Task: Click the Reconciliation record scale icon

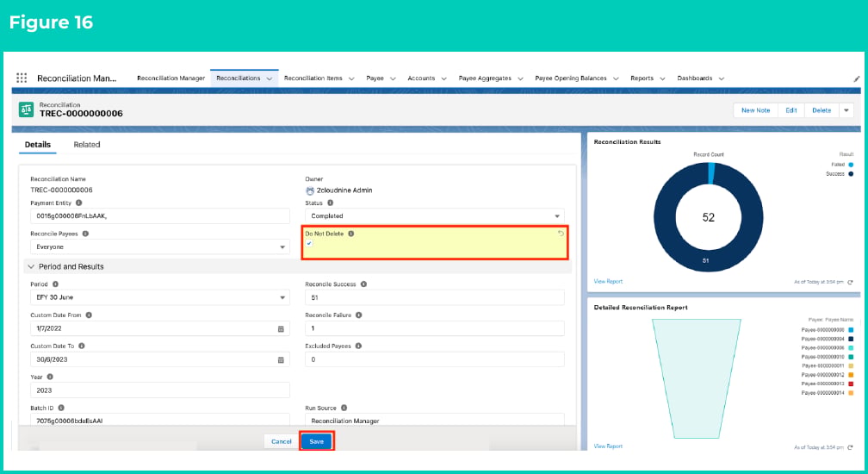Action: coord(26,109)
